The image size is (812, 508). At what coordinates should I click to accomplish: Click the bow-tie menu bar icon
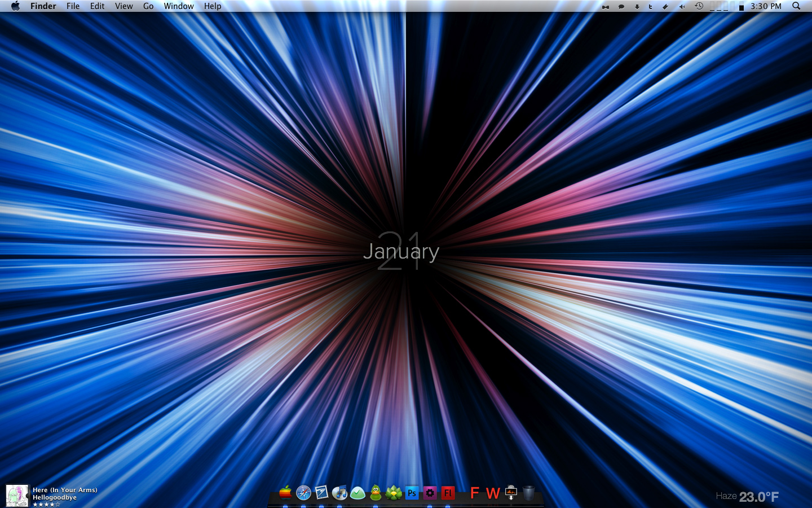point(606,7)
